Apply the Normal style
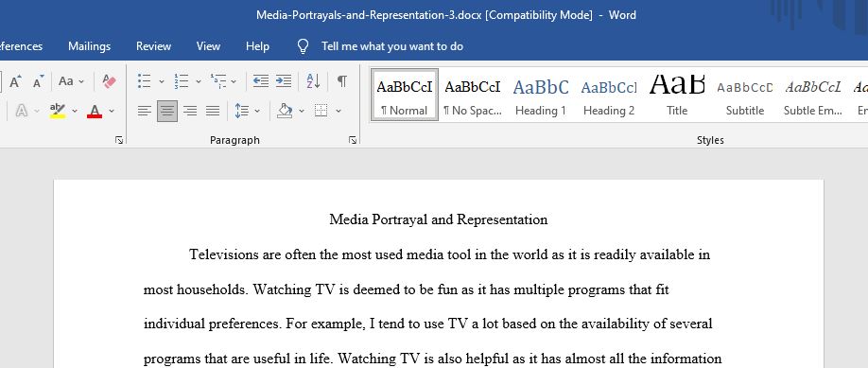 405,95
